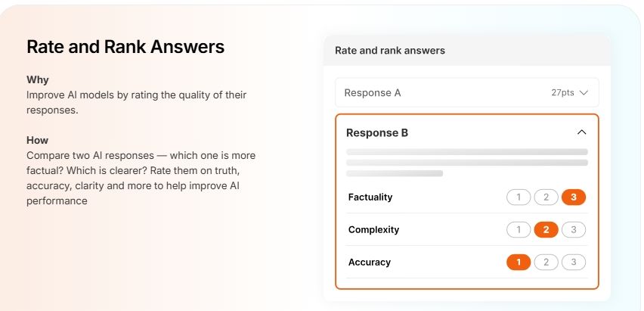
Task: Rate Factuality as 2
Action: tap(546, 197)
